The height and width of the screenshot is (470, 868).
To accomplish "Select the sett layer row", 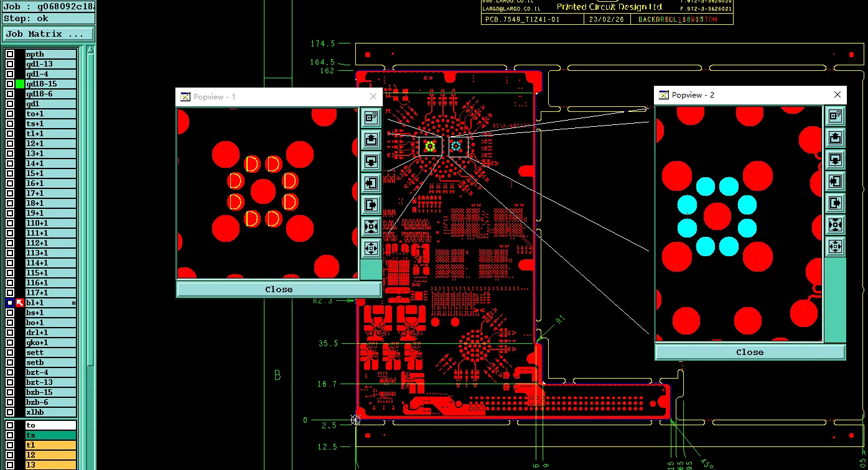I will click(x=50, y=352).
